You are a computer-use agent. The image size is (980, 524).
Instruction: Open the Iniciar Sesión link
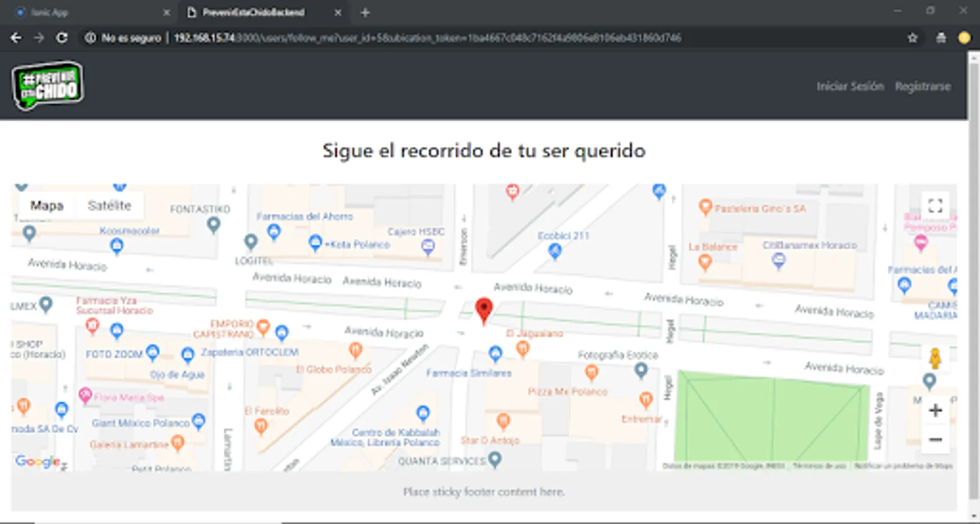850,86
